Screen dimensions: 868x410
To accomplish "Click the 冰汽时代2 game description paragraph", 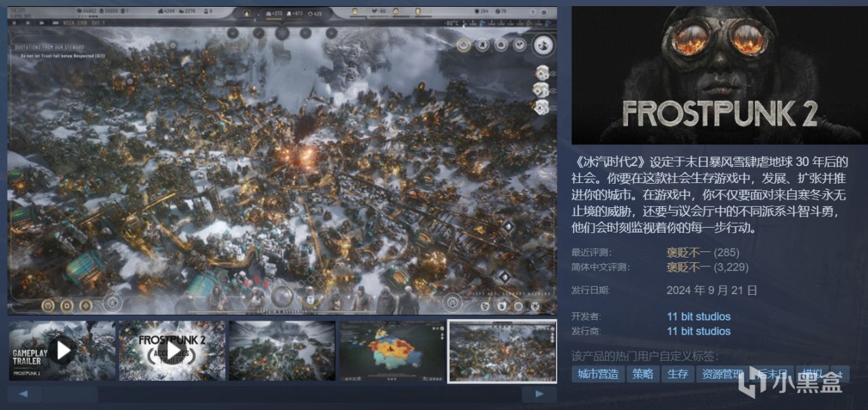I will tap(710, 194).
